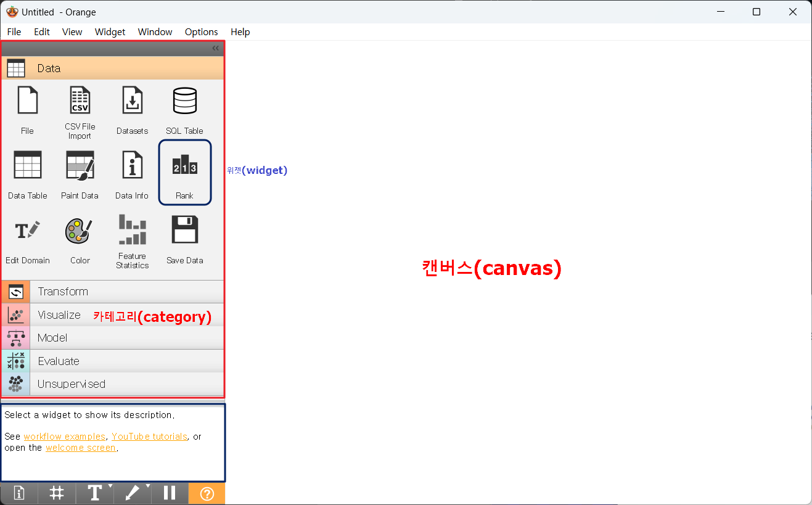Select the Feature Statistics widget
812x505 pixels.
click(x=132, y=242)
